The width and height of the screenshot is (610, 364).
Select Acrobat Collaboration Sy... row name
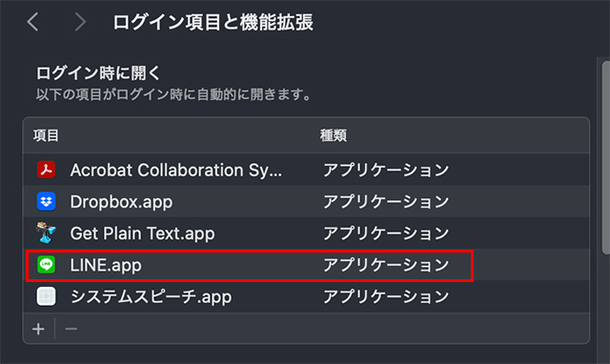[x=175, y=170]
